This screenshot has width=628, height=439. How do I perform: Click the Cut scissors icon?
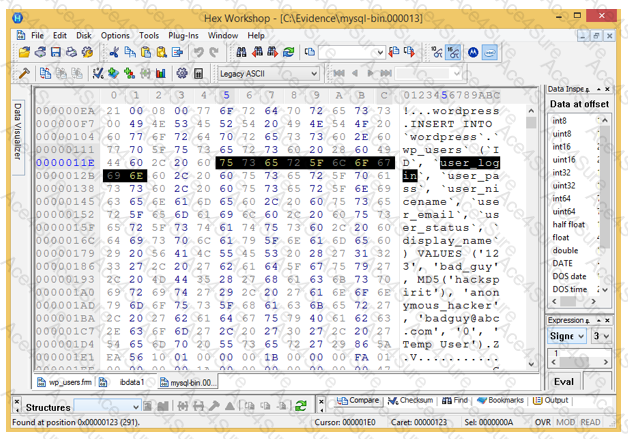point(114,52)
